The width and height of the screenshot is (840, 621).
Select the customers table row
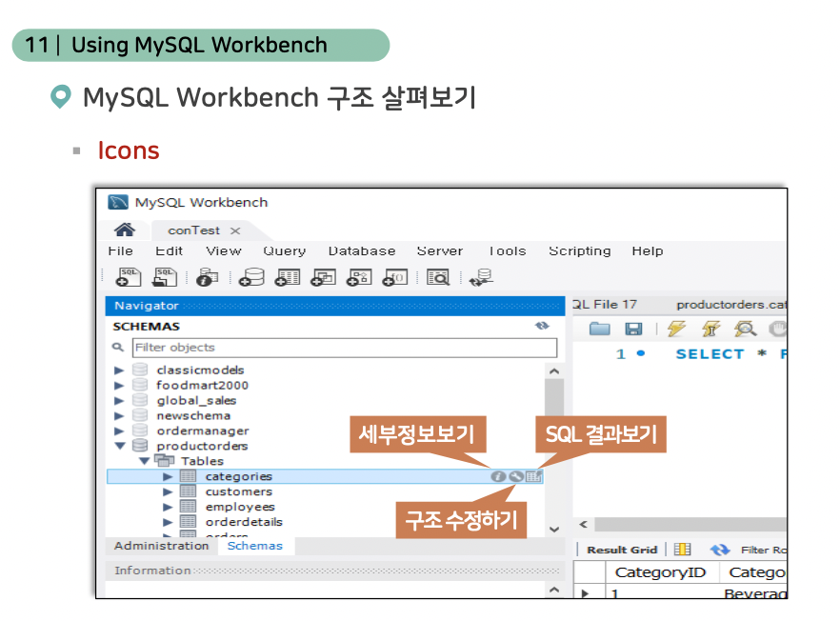click(x=325, y=491)
